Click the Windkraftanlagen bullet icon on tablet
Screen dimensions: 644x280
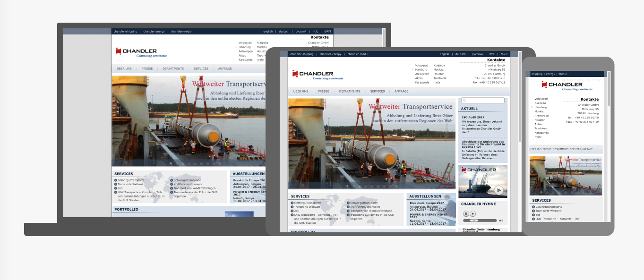click(x=348, y=211)
